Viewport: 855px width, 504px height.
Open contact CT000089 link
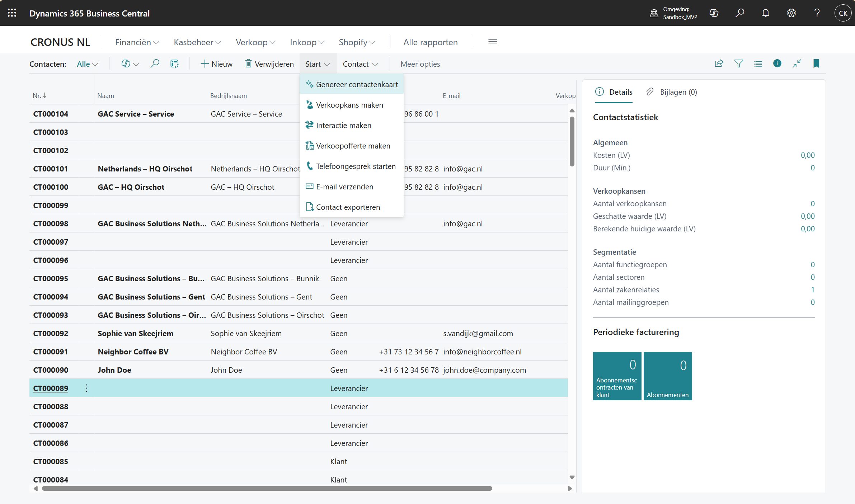[x=51, y=388]
